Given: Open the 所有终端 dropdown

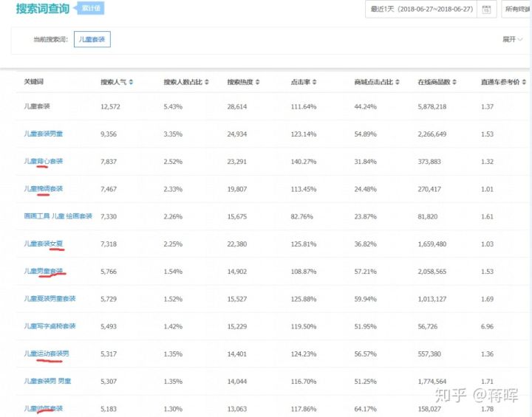Looking at the screenshot, I should (516, 10).
